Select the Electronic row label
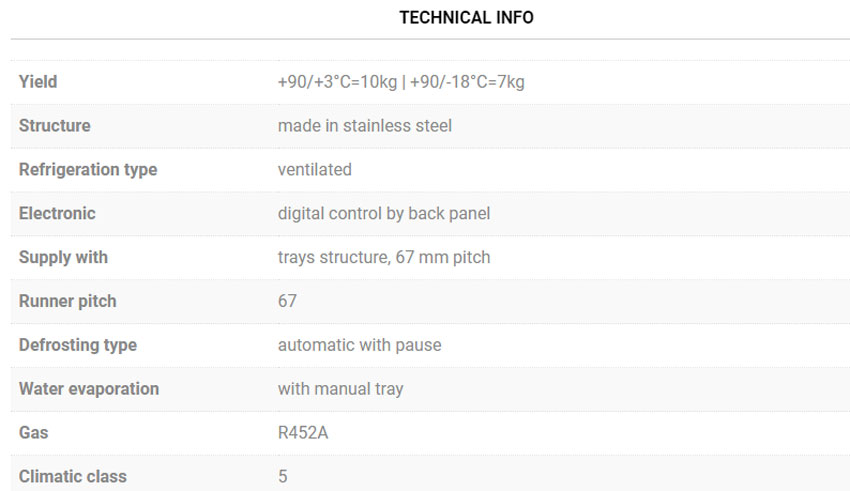Image resolution: width=850 pixels, height=491 pixels. coord(57,214)
